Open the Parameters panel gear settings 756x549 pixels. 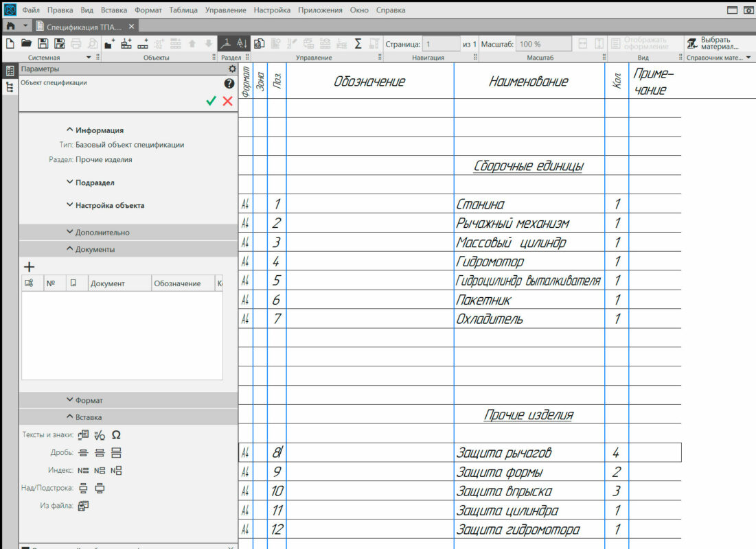[x=232, y=69]
